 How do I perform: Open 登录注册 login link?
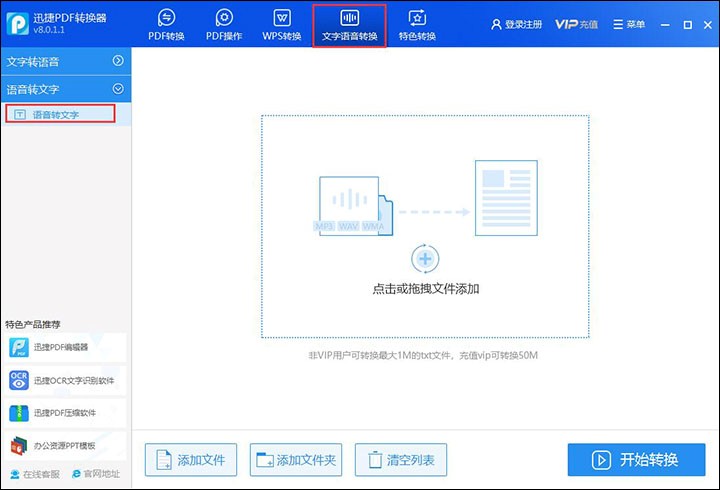[x=517, y=24]
